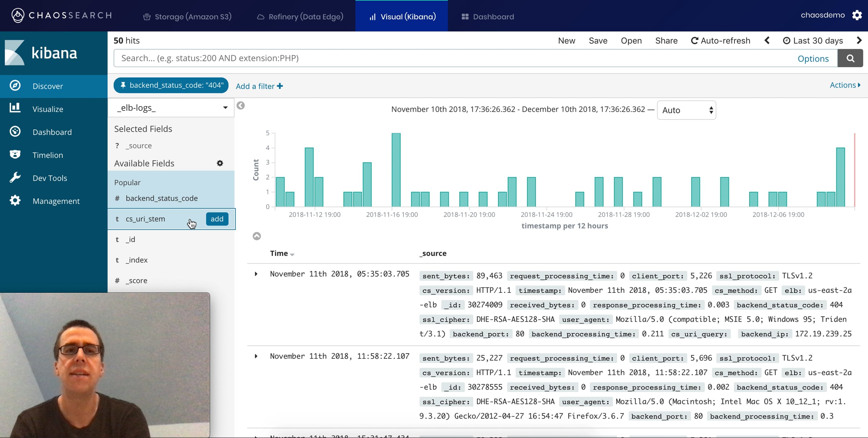Open Dev Tools wrench icon
The height and width of the screenshot is (438, 868).
click(x=15, y=177)
